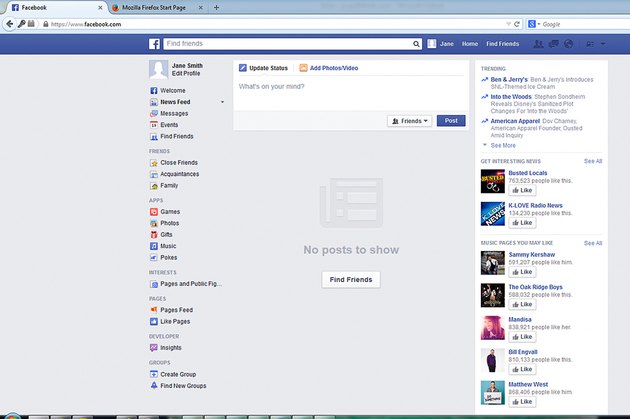Like the Busted Locals page
630x419 pixels.
(x=522, y=190)
